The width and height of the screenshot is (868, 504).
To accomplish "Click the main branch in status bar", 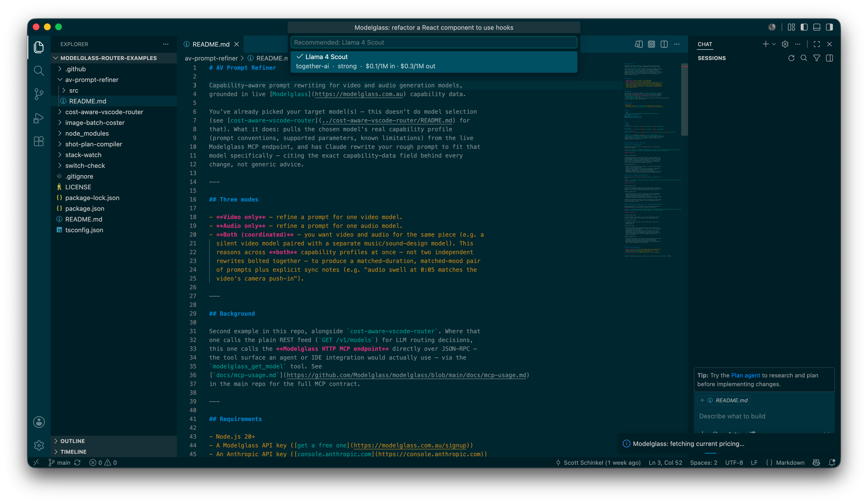I will point(59,463).
